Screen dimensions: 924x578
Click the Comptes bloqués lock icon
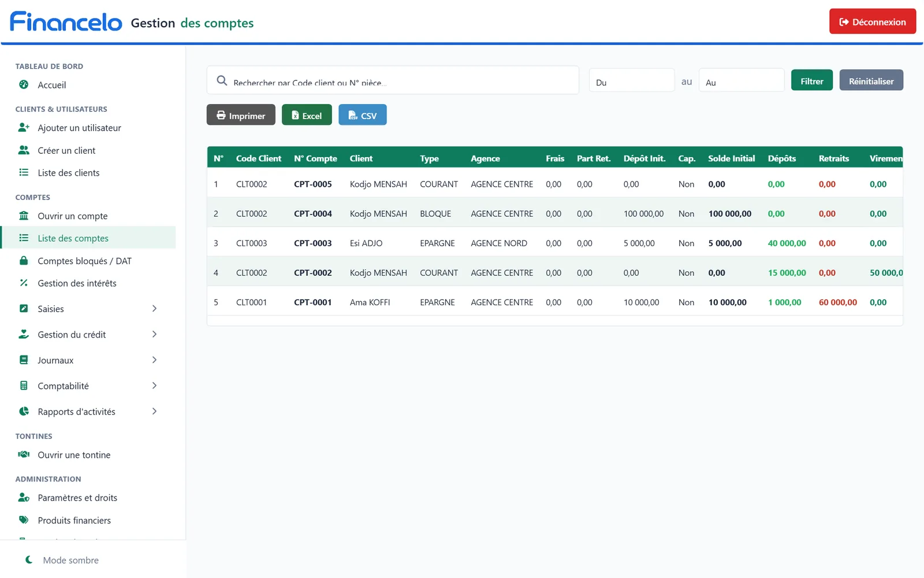pyautogui.click(x=24, y=261)
